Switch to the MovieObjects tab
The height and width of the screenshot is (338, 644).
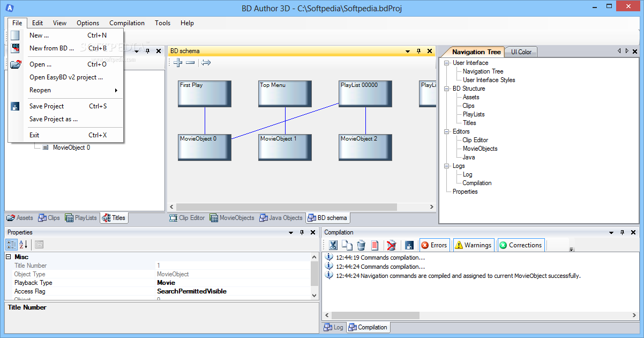coord(233,218)
